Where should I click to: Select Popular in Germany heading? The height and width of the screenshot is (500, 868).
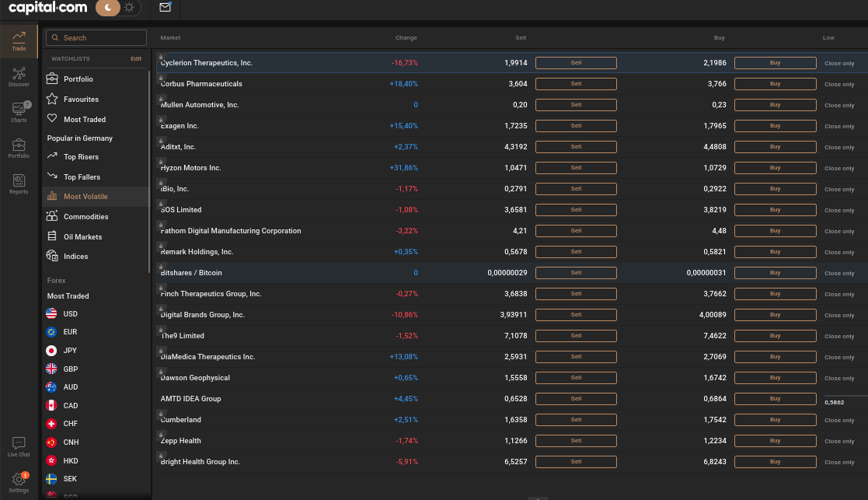point(80,138)
